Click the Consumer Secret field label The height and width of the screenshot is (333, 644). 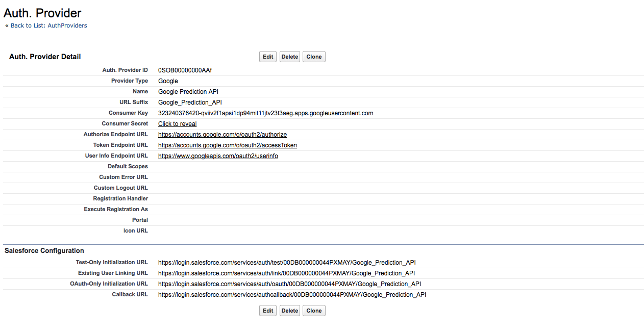pyautogui.click(x=125, y=124)
